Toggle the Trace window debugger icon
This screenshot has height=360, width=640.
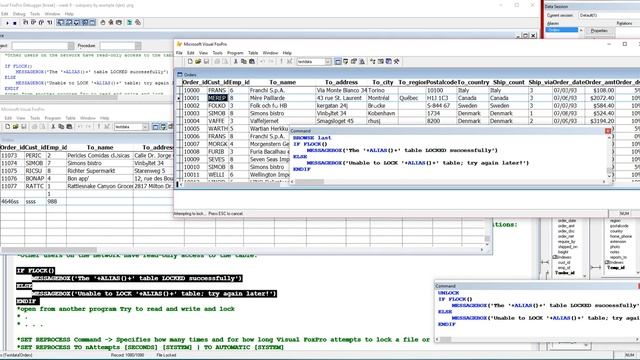(60, 23)
